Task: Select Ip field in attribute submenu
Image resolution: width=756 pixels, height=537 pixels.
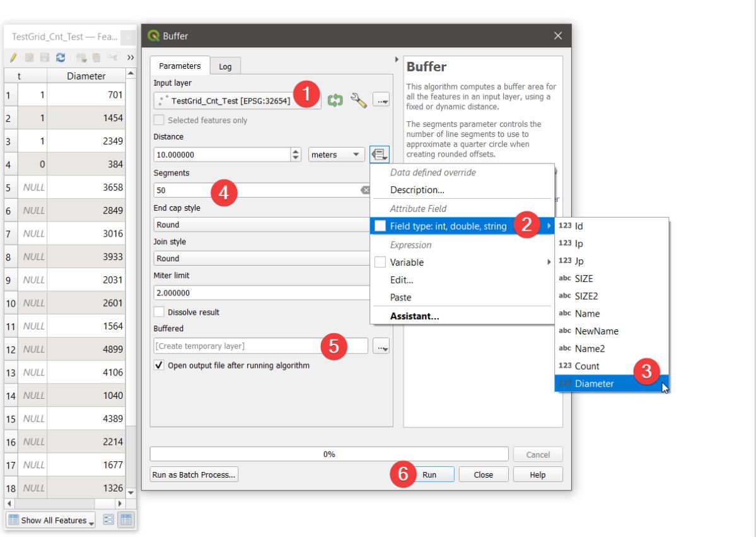Action: [x=612, y=243]
